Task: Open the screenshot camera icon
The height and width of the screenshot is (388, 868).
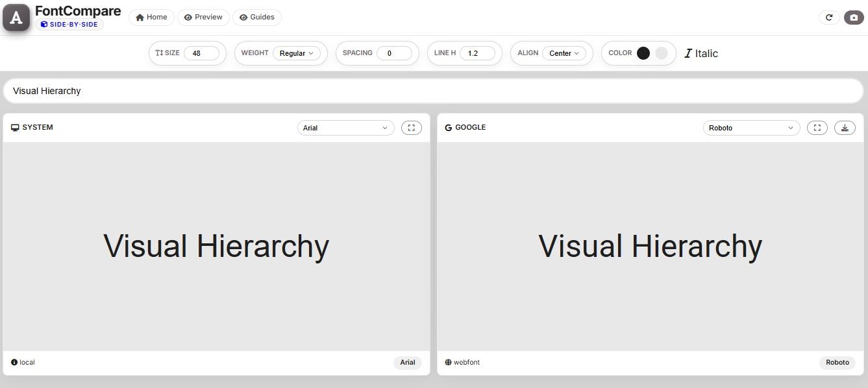Action: tap(853, 18)
